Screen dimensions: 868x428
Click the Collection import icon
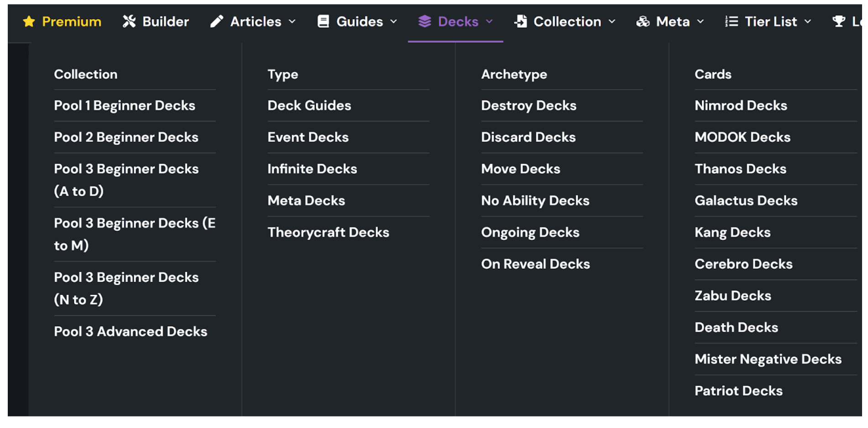(x=521, y=21)
